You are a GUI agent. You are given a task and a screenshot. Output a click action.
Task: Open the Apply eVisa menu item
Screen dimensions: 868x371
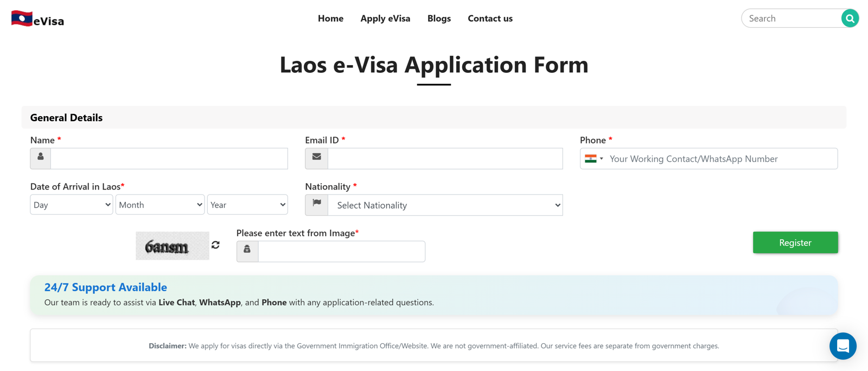[x=385, y=18]
